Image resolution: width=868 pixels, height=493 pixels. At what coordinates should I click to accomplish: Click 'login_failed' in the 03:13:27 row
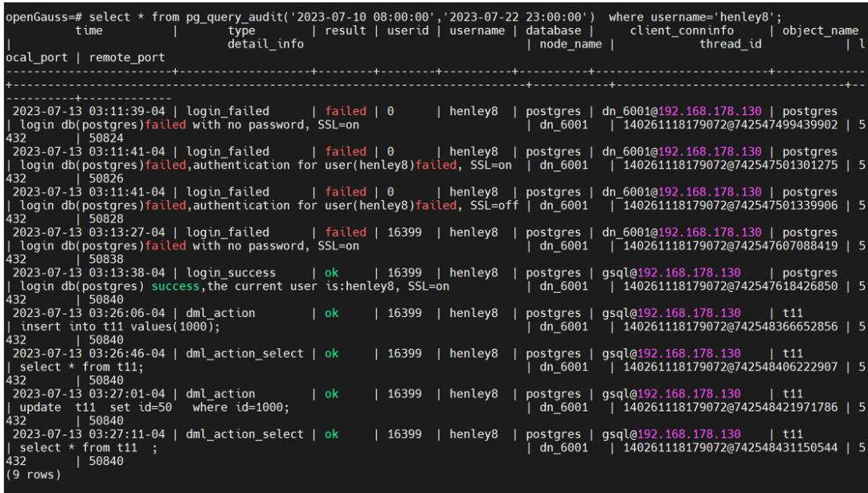click(x=227, y=232)
